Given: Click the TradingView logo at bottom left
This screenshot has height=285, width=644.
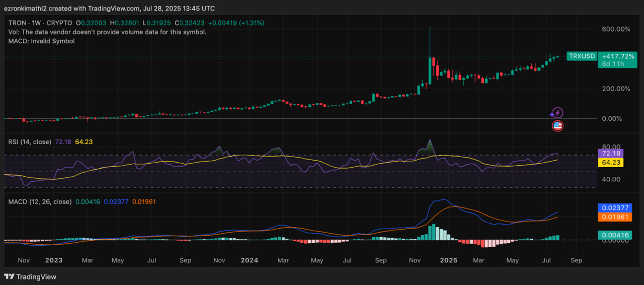Looking at the screenshot, I should pos(30,276).
